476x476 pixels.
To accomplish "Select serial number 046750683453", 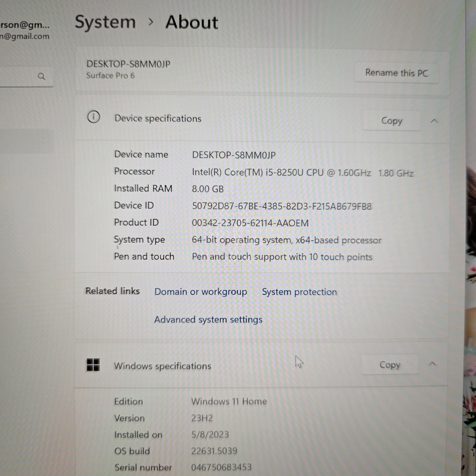I will (x=221, y=467).
